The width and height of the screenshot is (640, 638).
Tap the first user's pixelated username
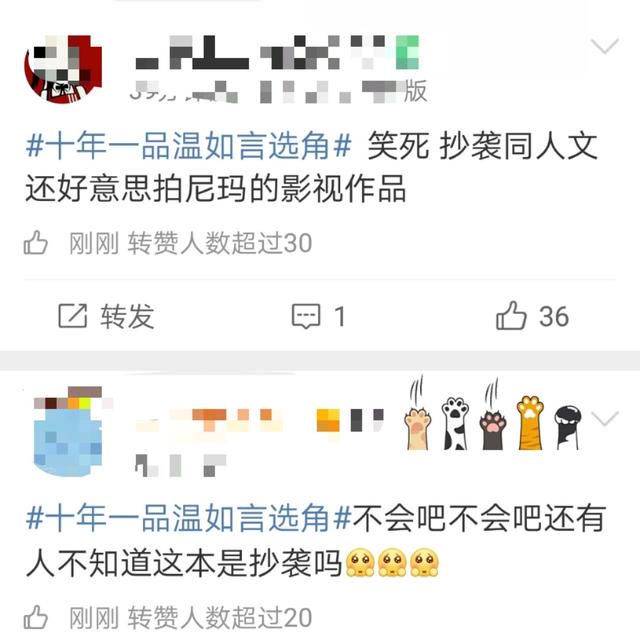click(x=277, y=52)
